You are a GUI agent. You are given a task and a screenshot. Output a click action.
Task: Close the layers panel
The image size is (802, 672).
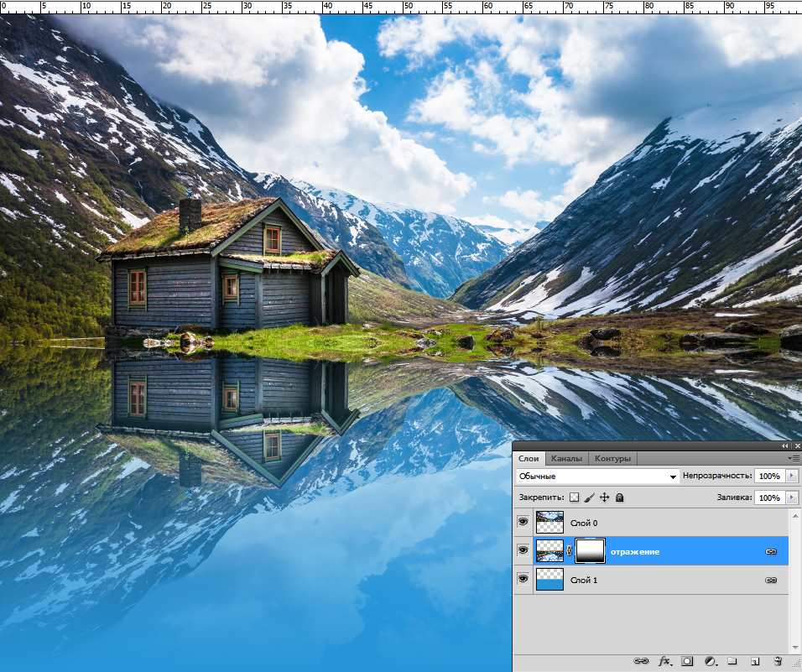[x=797, y=446]
